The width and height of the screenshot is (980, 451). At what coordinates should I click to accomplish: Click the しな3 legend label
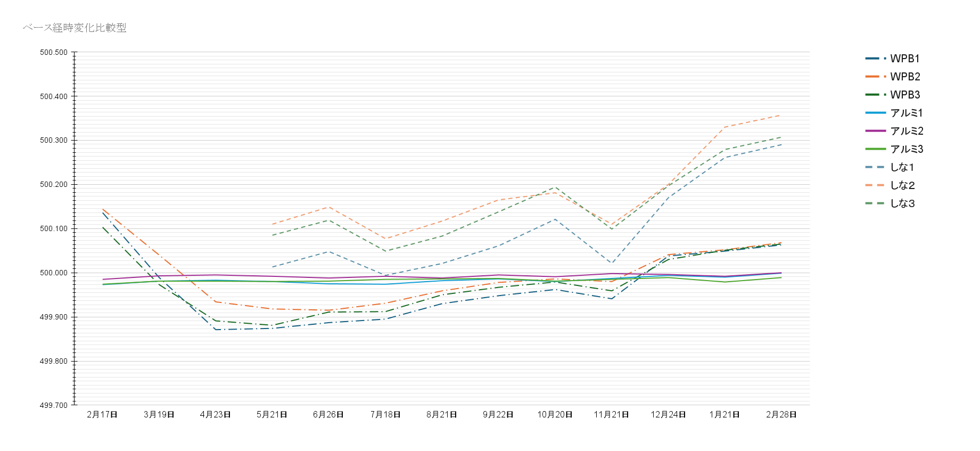(902, 203)
